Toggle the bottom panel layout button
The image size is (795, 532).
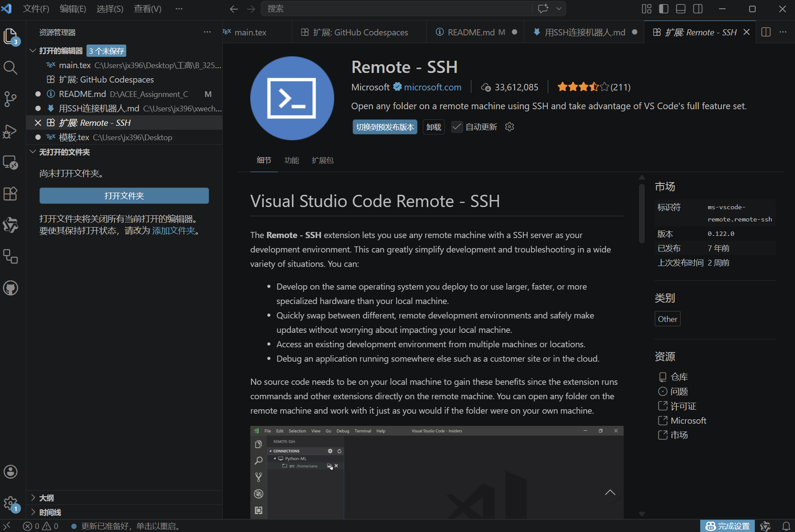pos(681,9)
